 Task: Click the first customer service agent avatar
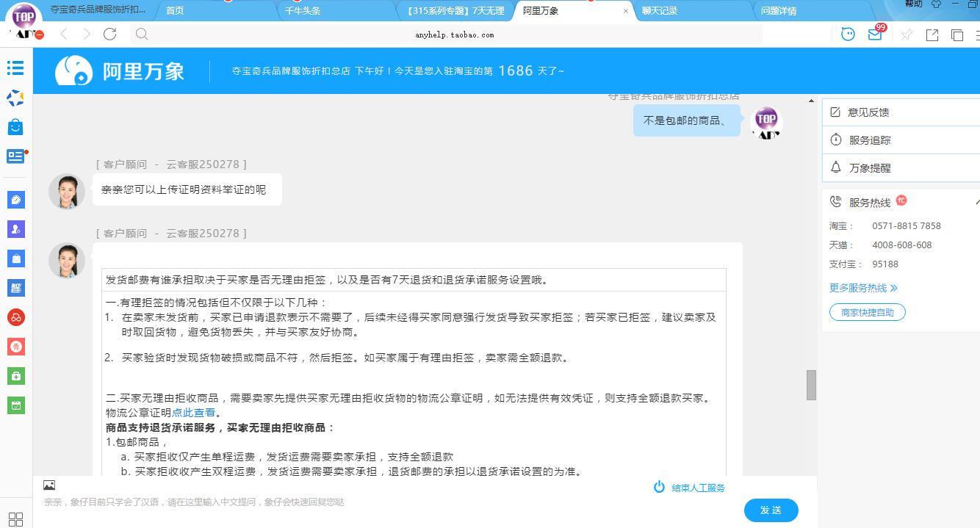point(67,191)
